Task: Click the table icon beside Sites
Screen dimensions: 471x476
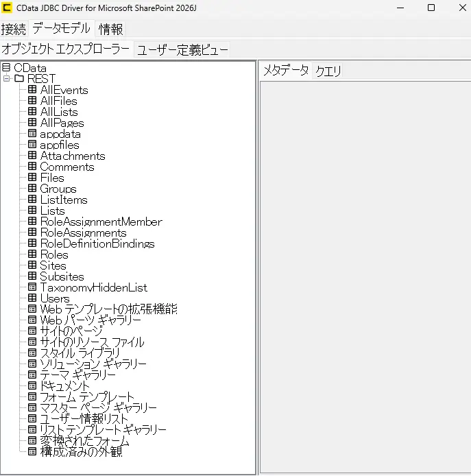Action: (x=32, y=265)
